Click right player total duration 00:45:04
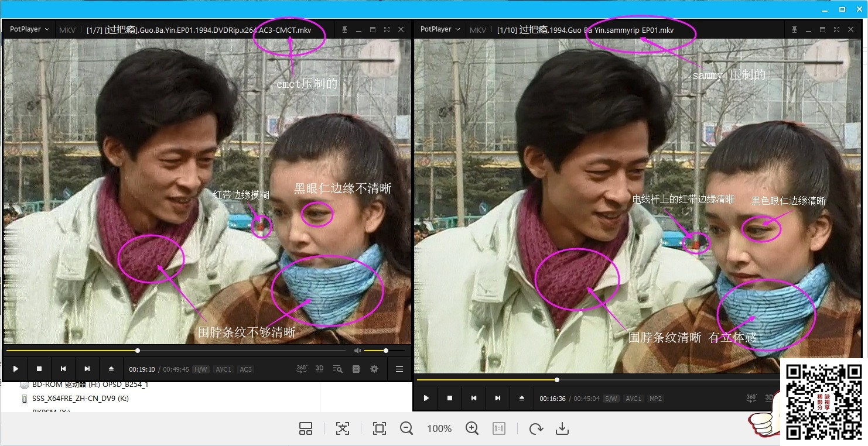This screenshot has width=868, height=446. coord(587,399)
